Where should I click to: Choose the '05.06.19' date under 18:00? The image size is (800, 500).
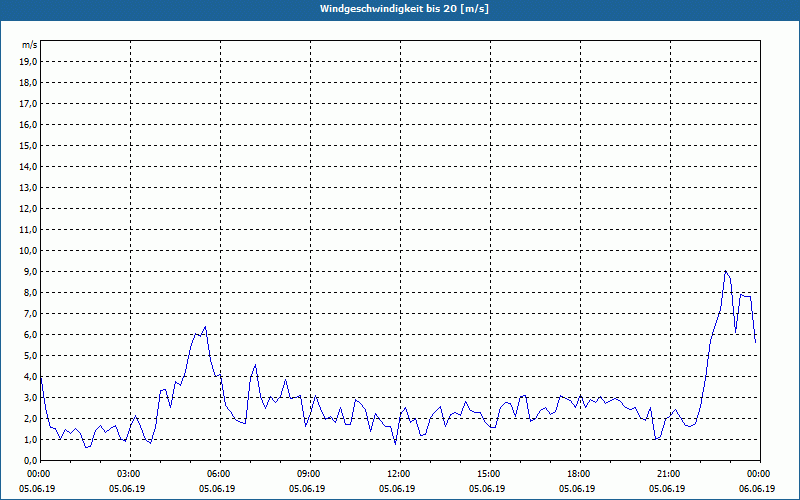tap(577, 488)
